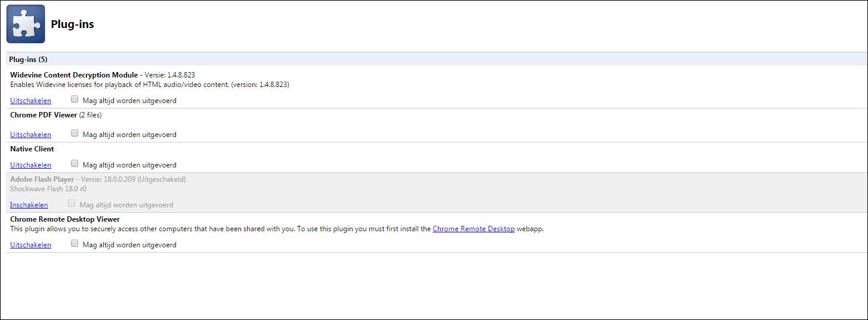The width and height of the screenshot is (868, 320).
Task: Disable the Widevine Content Decryption Module plug-in
Action: click(x=30, y=101)
